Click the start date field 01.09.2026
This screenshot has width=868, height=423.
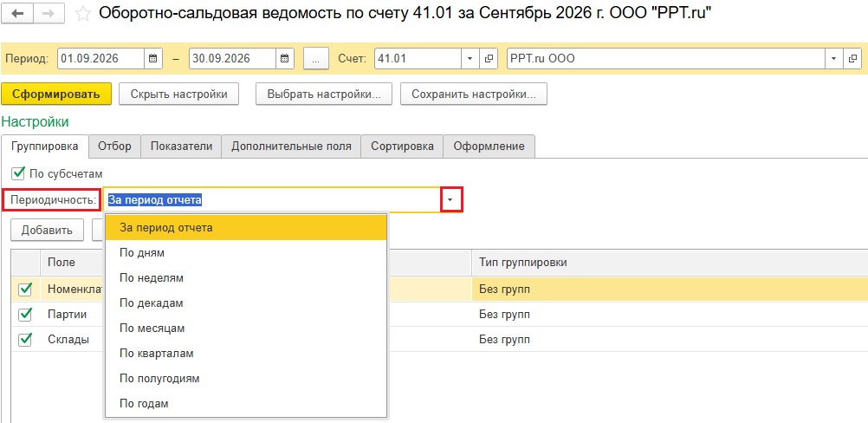coord(101,58)
